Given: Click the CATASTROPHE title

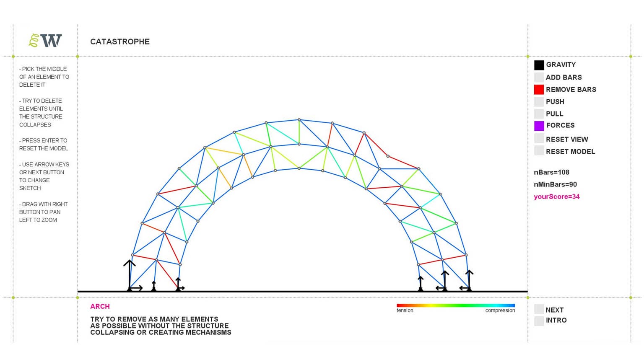Looking at the screenshot, I should pyautogui.click(x=120, y=41).
